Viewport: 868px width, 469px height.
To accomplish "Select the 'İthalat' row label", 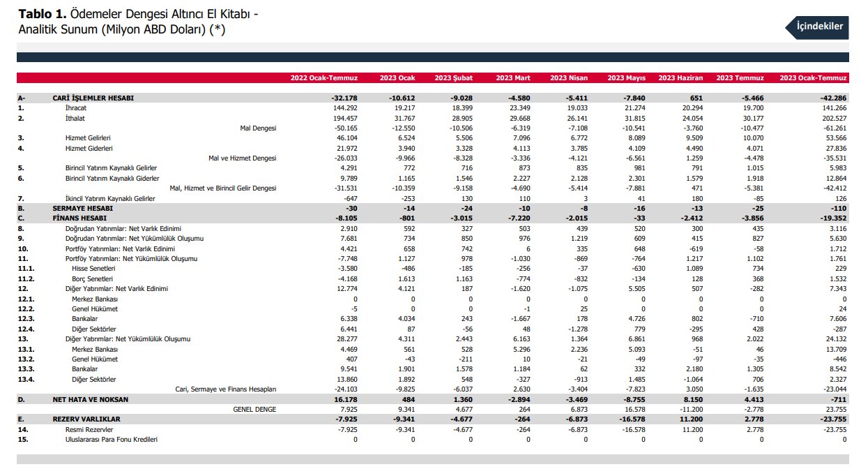I will (75, 119).
